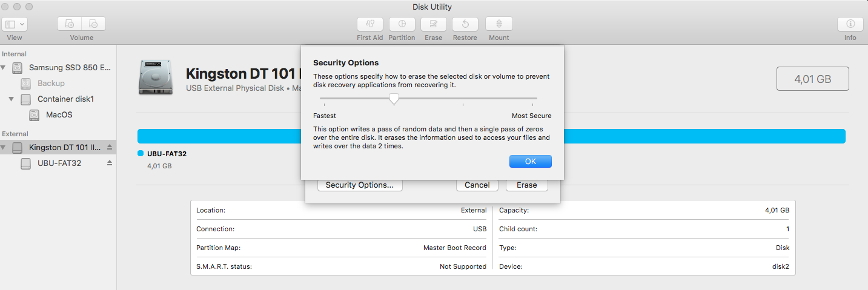Collapse the Samsung SSD 850 tree

coord(4,67)
